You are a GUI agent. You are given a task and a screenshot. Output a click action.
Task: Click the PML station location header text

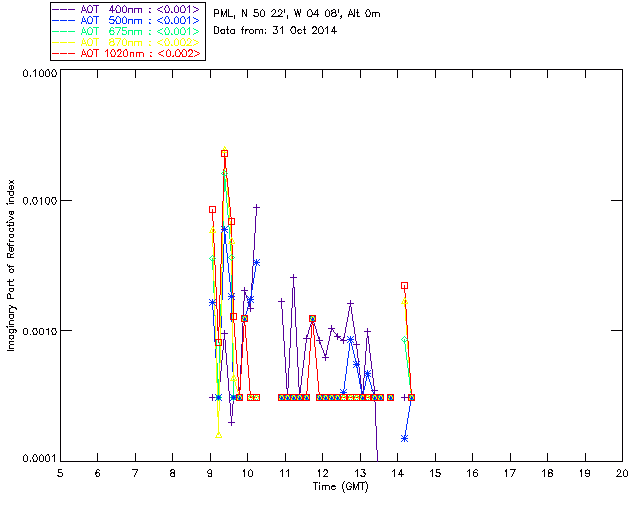pyautogui.click(x=297, y=14)
